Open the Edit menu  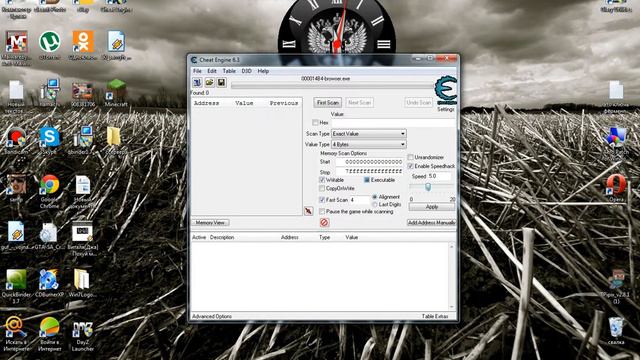coord(211,71)
